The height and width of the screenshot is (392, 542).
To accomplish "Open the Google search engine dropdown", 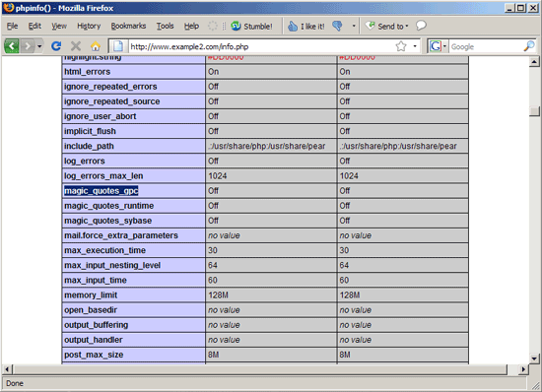I will [438, 46].
